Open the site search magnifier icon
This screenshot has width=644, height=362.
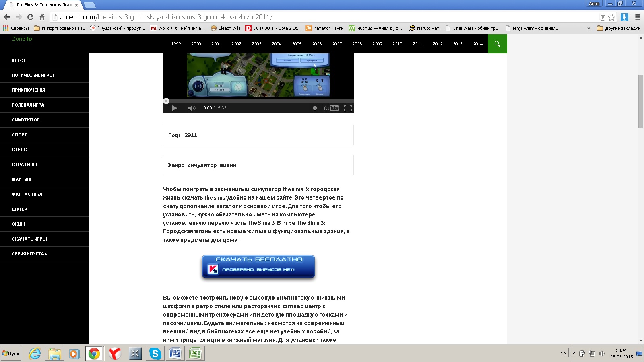tap(497, 44)
